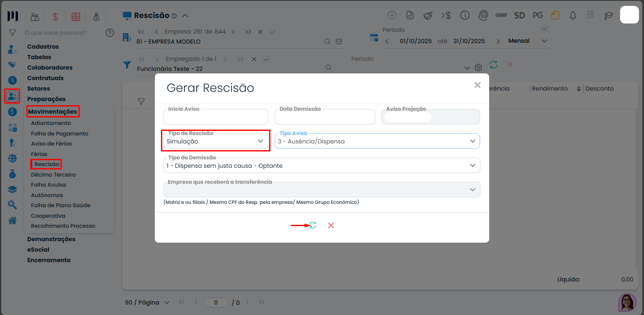Open the GRRF toolbar icon
The height and width of the screenshot is (315, 644).
tap(501, 16)
